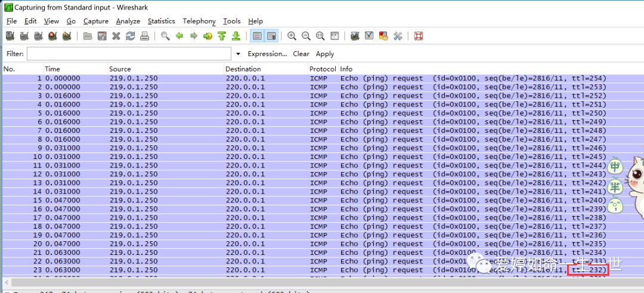Open help lifebuoy icon
This screenshot has width=644, height=293.
tap(419, 36)
